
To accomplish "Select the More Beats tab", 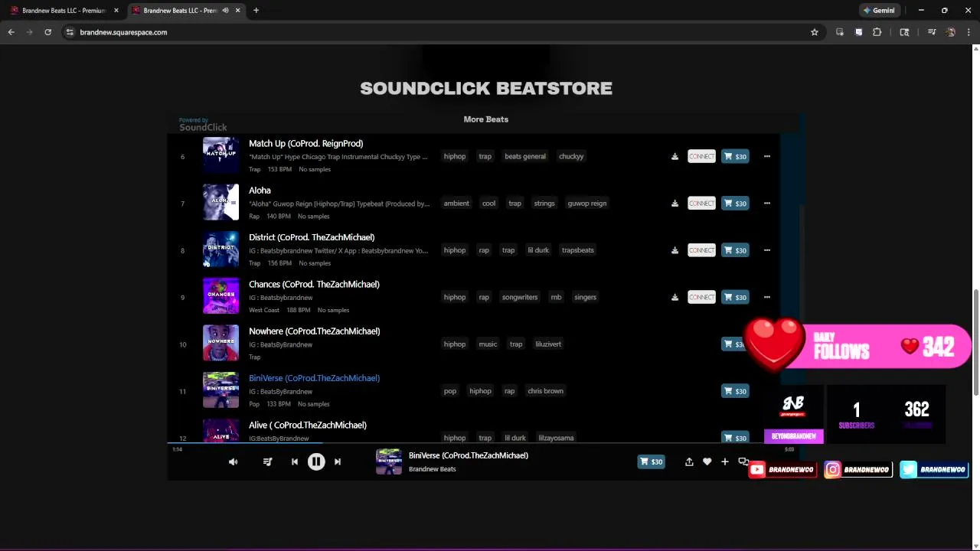I will 485,119.
